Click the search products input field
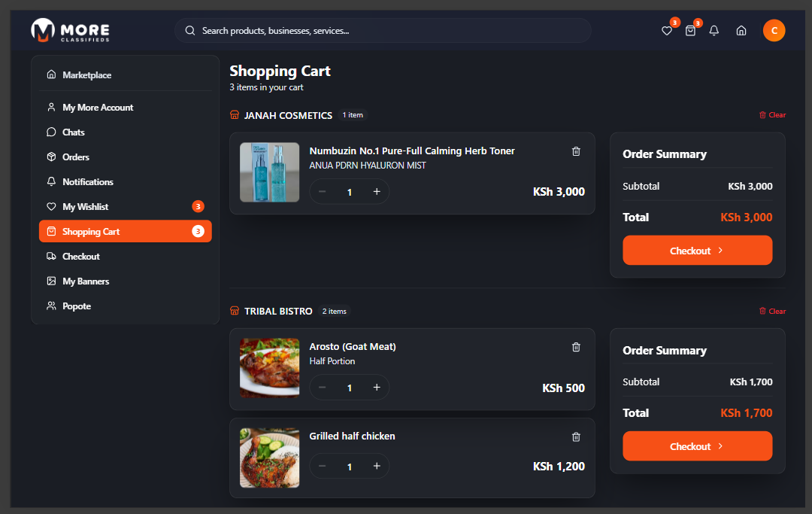Viewport: 812px width, 514px height. tap(383, 31)
